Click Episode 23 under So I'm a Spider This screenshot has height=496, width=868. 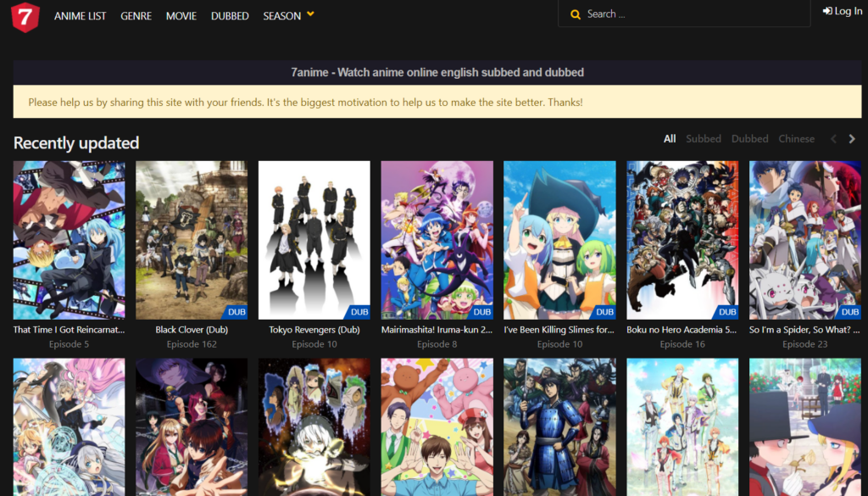805,344
